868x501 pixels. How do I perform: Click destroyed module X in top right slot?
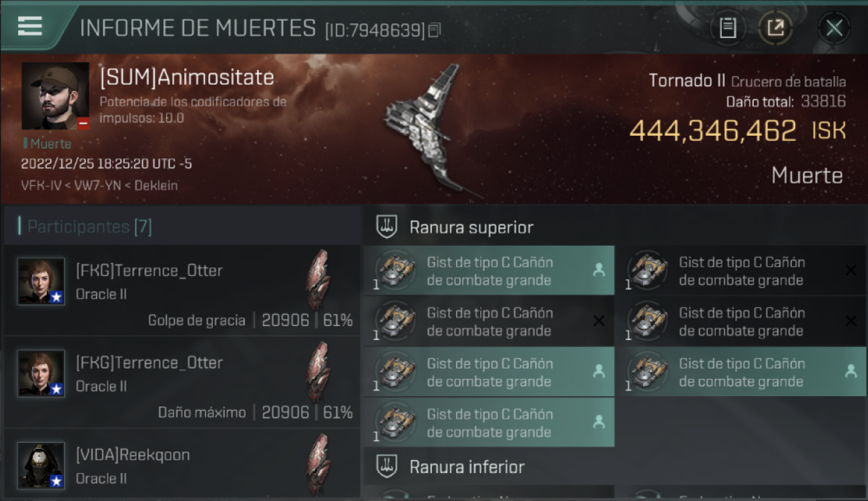(851, 270)
